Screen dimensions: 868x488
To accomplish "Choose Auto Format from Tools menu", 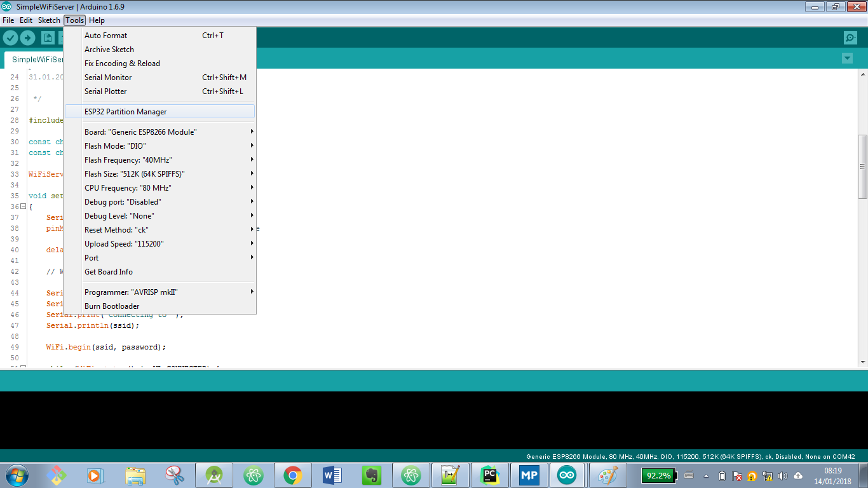I will coord(160,36).
